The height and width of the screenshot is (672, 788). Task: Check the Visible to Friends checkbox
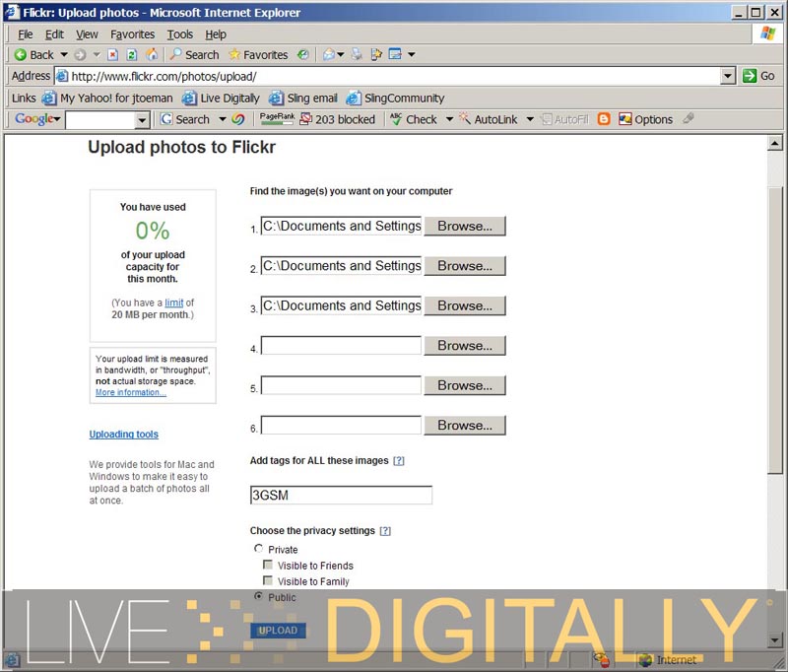268,566
